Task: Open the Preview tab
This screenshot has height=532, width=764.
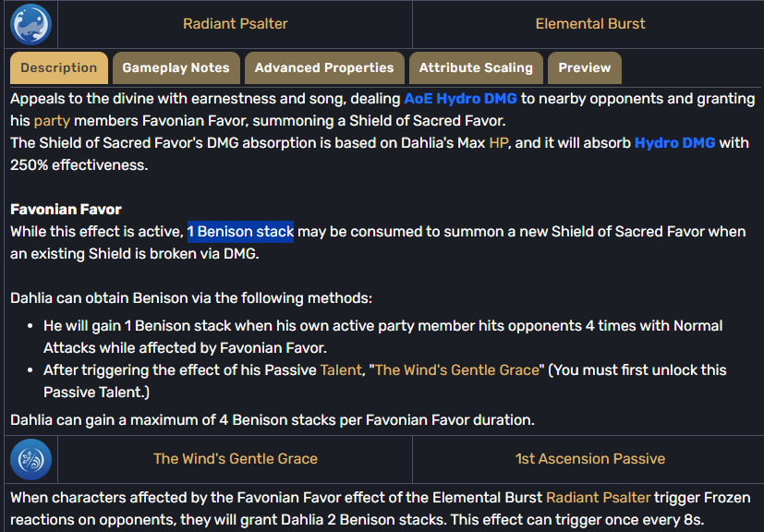Action: click(584, 67)
